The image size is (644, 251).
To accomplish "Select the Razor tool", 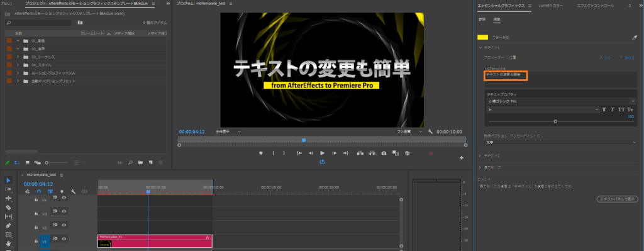I will tap(9, 207).
